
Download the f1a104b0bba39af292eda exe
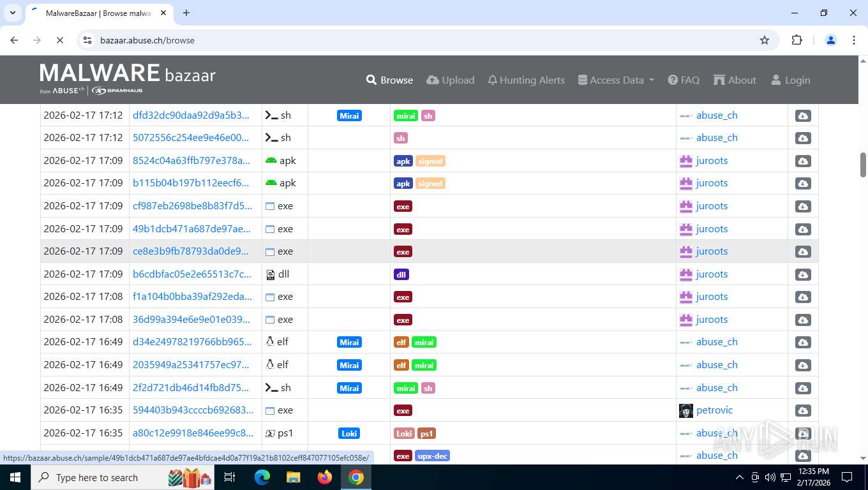(x=803, y=297)
